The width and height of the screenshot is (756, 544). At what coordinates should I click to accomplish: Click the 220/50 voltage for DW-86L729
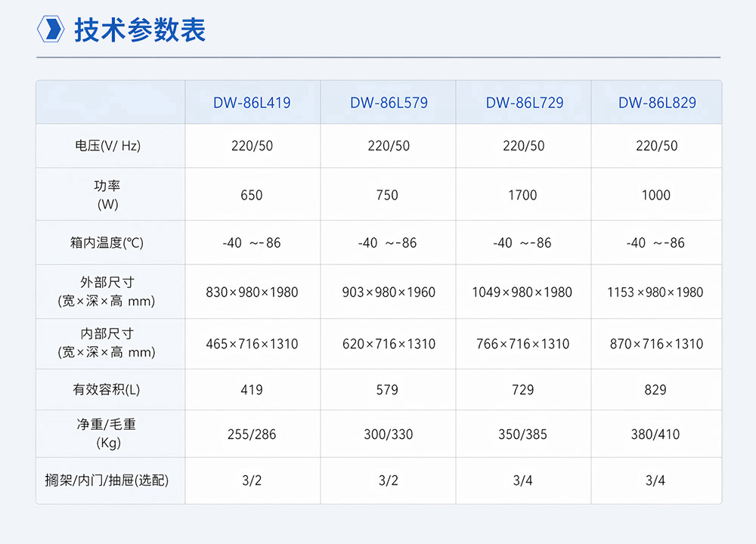523,146
